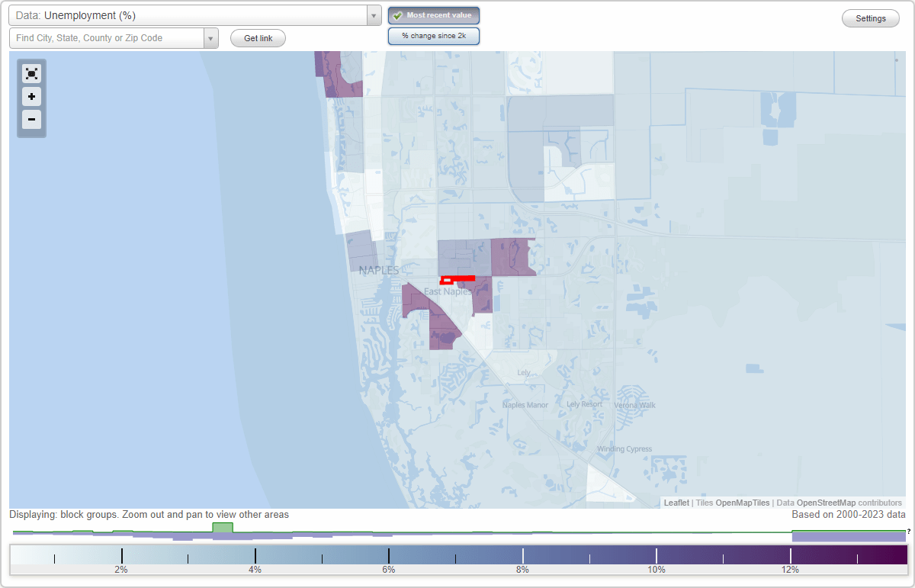Click the legend color scale near the 6% mark
This screenshot has width=915, height=588.
point(389,554)
